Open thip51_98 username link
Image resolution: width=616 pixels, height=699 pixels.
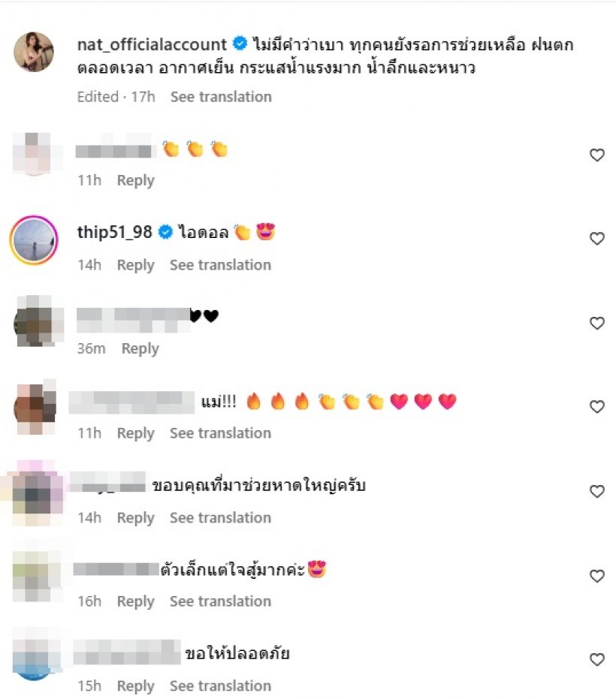pos(115,232)
